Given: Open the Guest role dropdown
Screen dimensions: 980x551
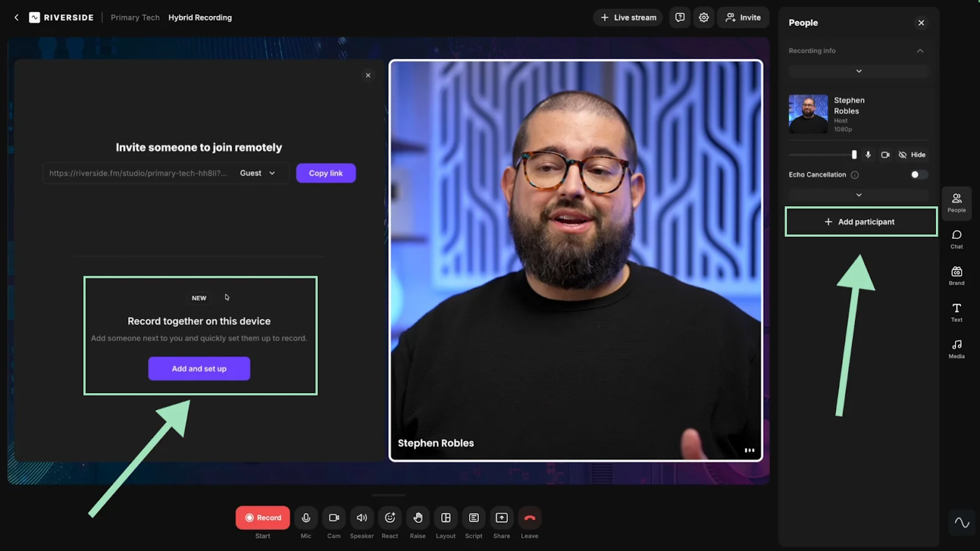Looking at the screenshot, I should pyautogui.click(x=257, y=173).
